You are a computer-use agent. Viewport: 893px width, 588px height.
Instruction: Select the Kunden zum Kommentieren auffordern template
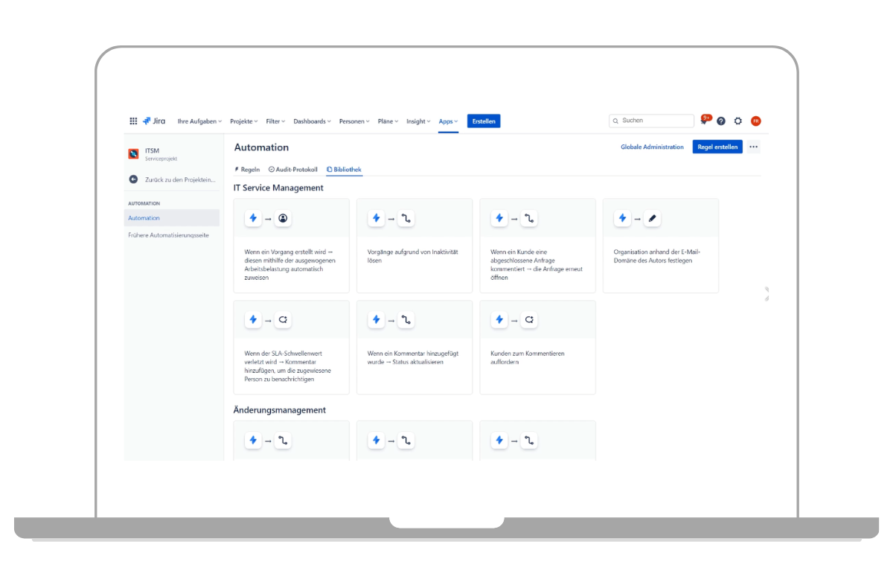tap(537, 348)
